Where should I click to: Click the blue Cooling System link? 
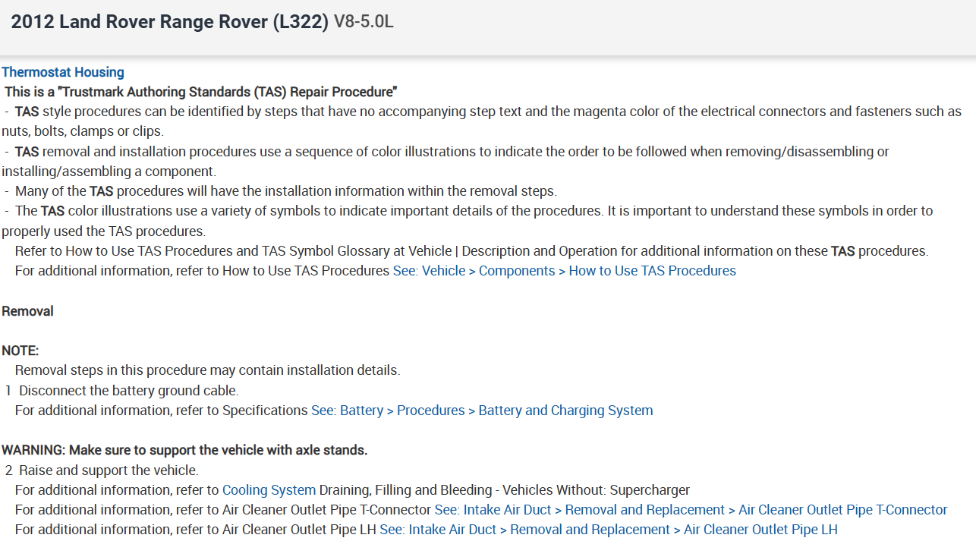269,490
